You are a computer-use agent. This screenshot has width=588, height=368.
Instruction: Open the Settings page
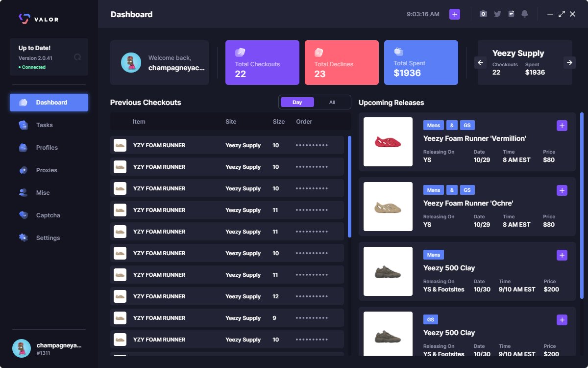click(49, 238)
